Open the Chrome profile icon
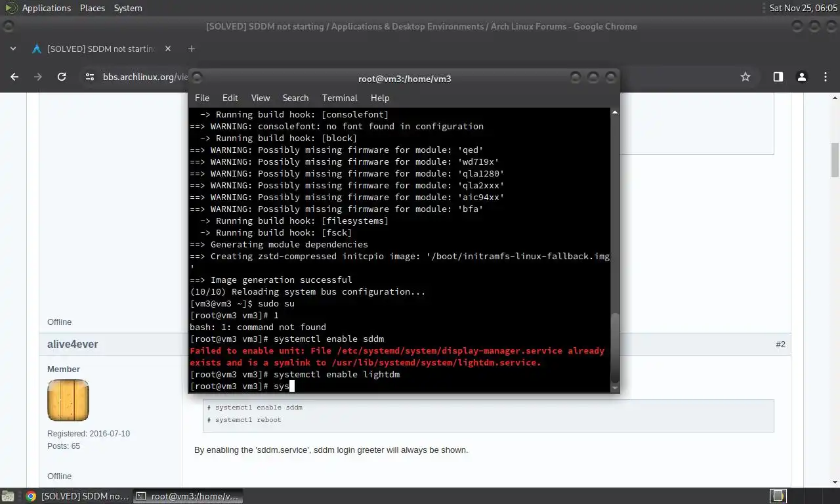840x504 pixels. (801, 77)
